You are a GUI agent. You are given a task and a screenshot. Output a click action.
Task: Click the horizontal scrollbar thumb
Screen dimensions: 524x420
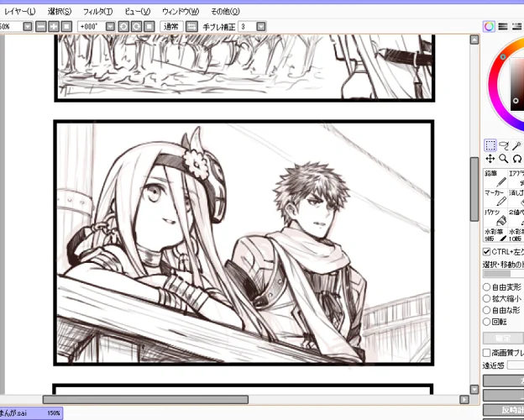point(145,399)
